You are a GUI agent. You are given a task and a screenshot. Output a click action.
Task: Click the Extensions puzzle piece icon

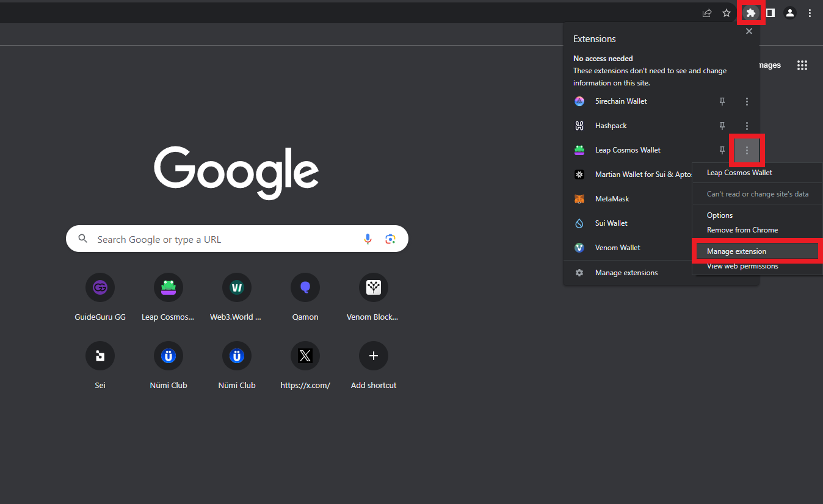[x=751, y=13]
